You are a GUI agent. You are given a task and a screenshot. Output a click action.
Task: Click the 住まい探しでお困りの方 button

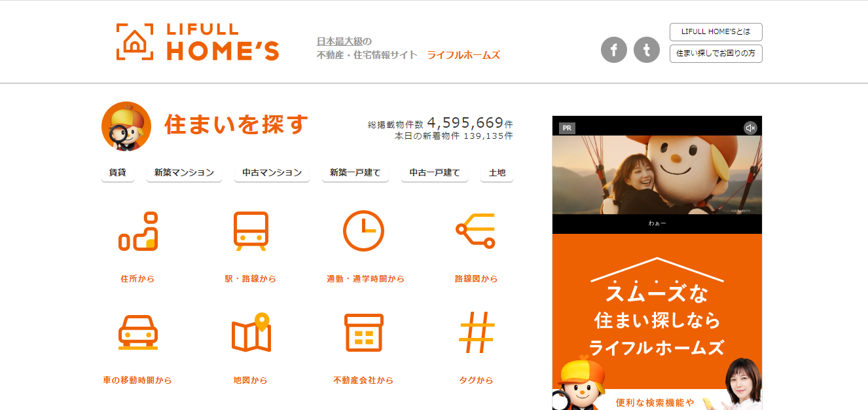[715, 53]
